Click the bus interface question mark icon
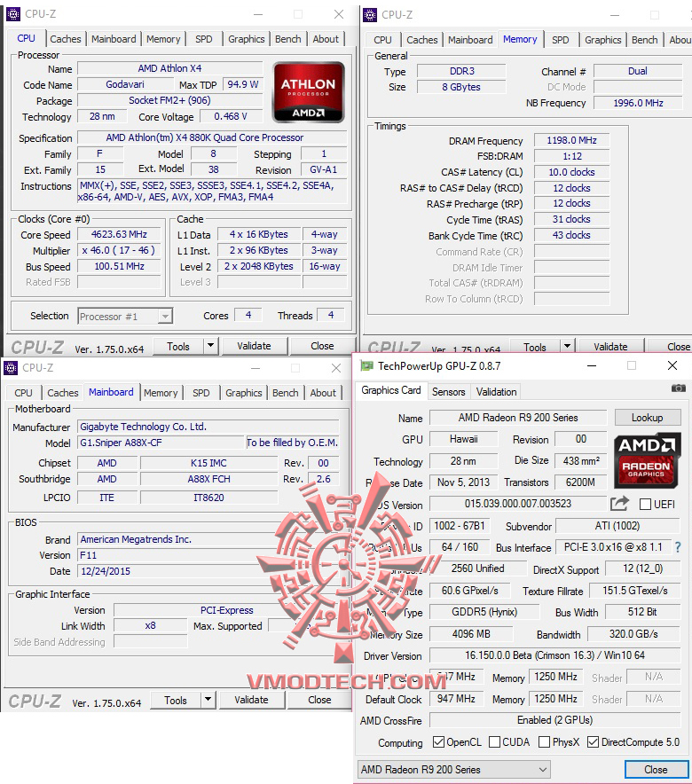This screenshot has width=692, height=784. point(678,547)
